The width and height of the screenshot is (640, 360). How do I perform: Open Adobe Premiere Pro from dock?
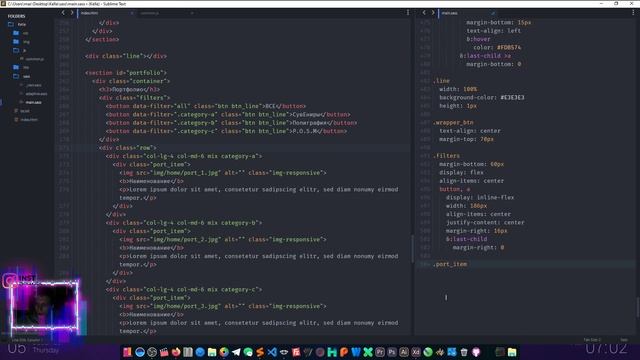(380, 352)
